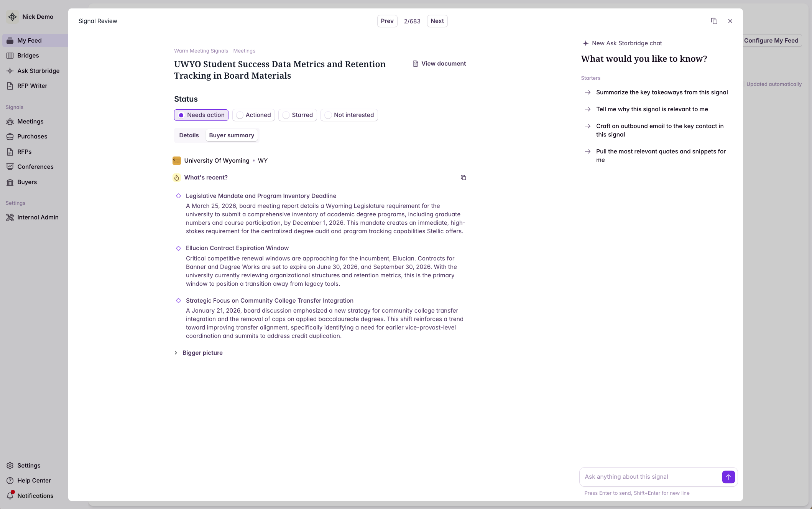
Task: Expand 'Summarize the key takeaways' starter
Action: click(x=661, y=92)
